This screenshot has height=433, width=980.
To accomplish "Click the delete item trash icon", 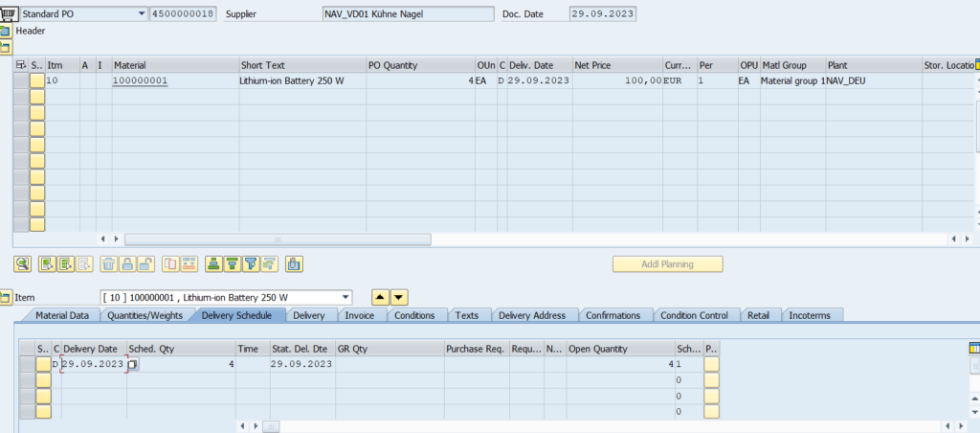I will [108, 263].
